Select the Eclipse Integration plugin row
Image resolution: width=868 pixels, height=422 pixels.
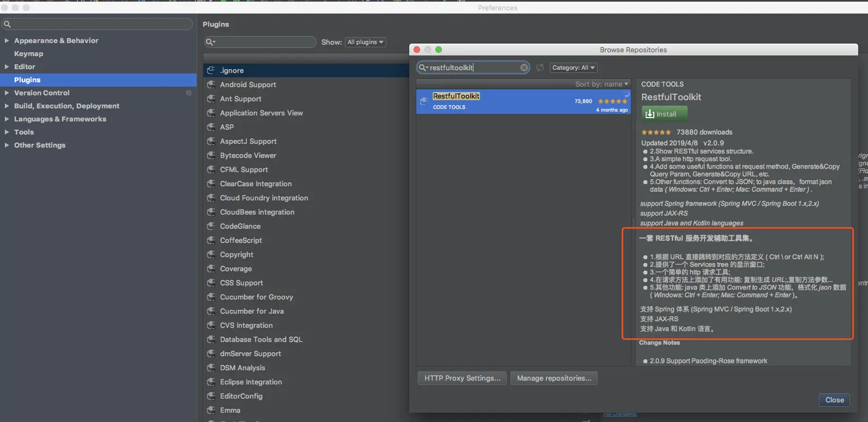307,382
